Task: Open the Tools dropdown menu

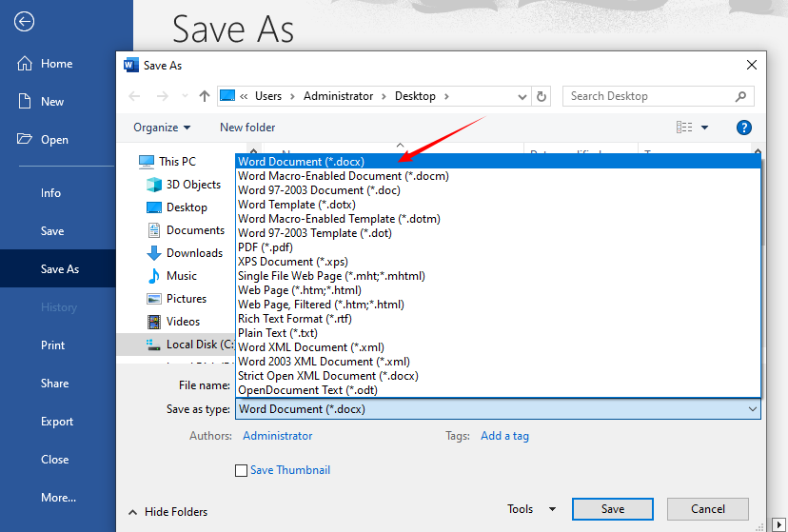Action: coord(531,509)
